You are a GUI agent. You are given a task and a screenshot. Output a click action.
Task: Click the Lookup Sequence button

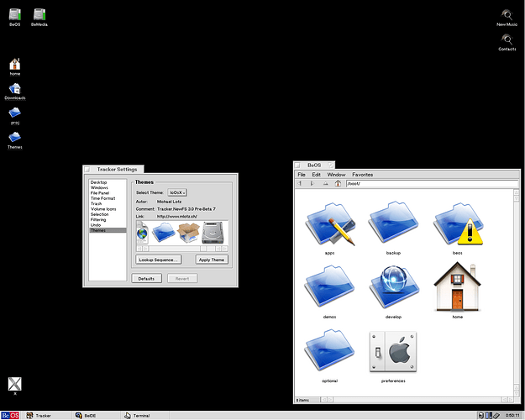(159, 260)
